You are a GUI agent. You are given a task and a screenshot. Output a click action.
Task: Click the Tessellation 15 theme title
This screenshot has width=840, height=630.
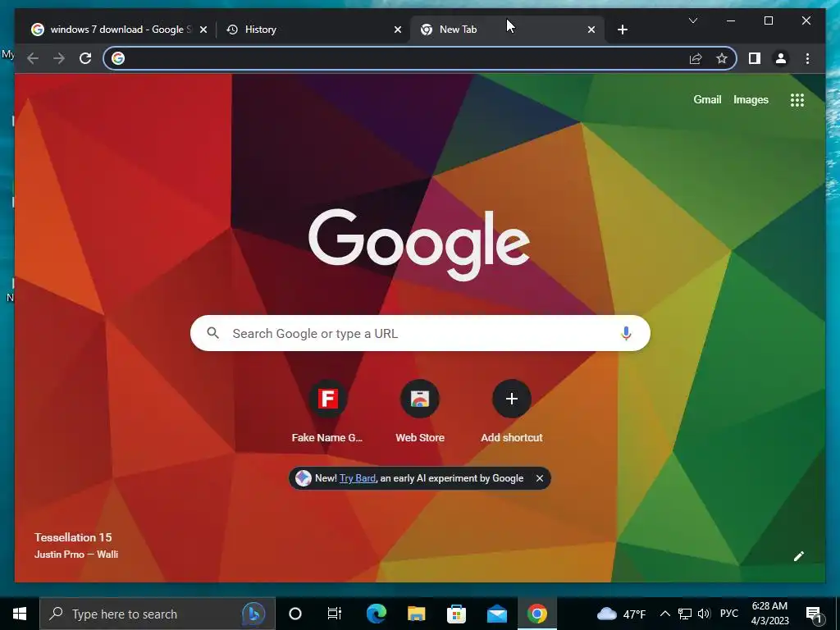coord(73,537)
